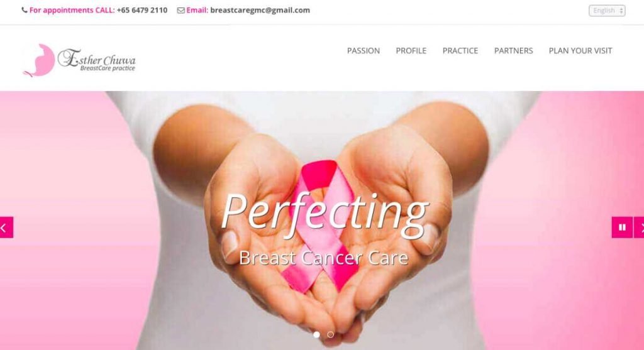Advance to next slide using right arrow
The width and height of the screenshot is (644, 350).
point(639,227)
